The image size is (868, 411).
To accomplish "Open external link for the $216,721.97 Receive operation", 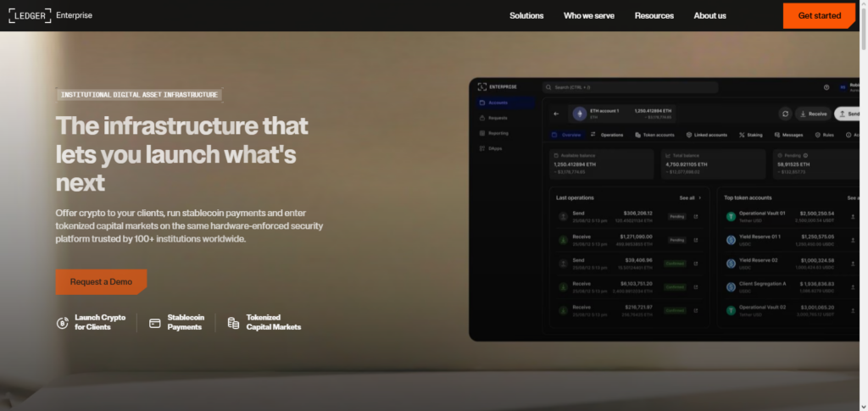I will [696, 310].
